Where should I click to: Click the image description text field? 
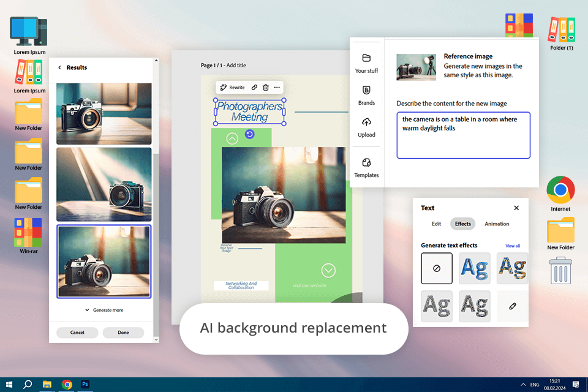click(464, 135)
